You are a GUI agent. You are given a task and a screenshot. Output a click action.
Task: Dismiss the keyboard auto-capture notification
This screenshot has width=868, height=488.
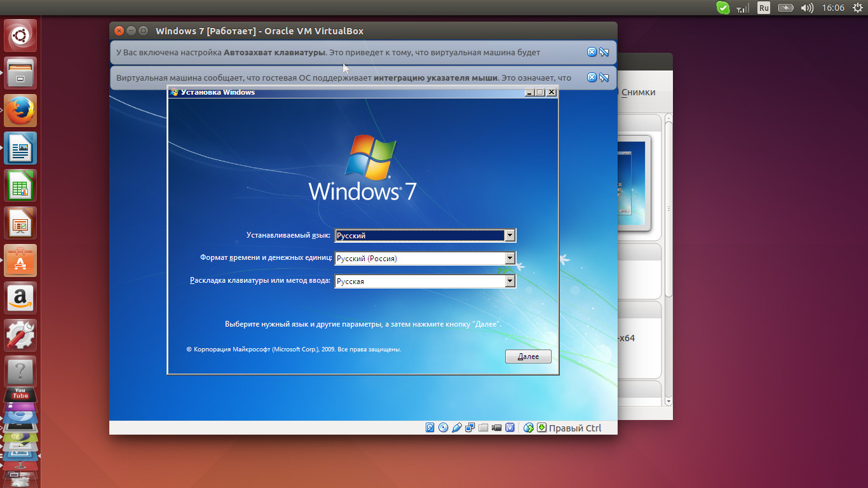pyautogui.click(x=592, y=52)
